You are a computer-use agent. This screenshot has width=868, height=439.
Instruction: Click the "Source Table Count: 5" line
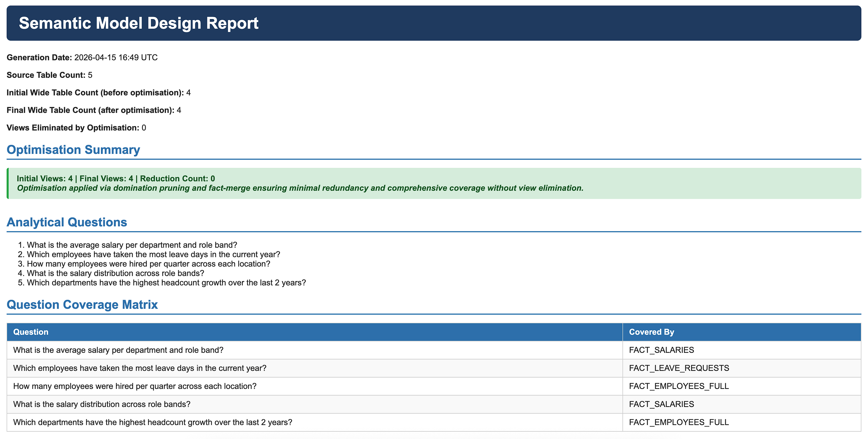point(49,75)
